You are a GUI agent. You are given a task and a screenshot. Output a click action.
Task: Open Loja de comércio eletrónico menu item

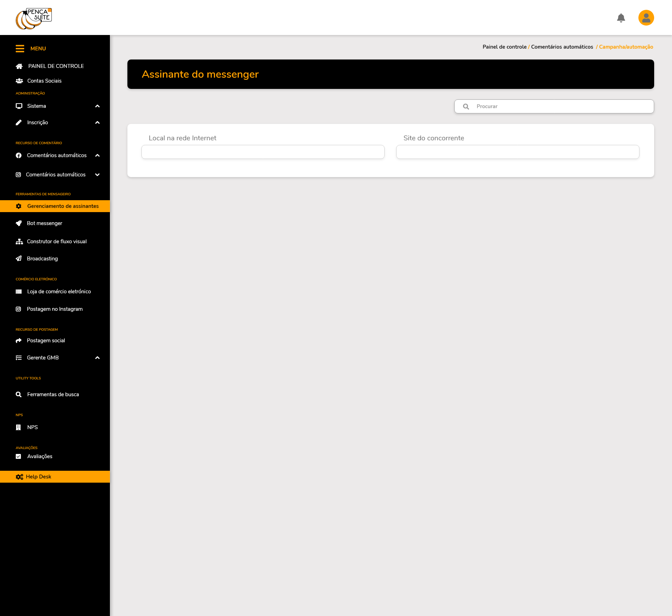(59, 292)
